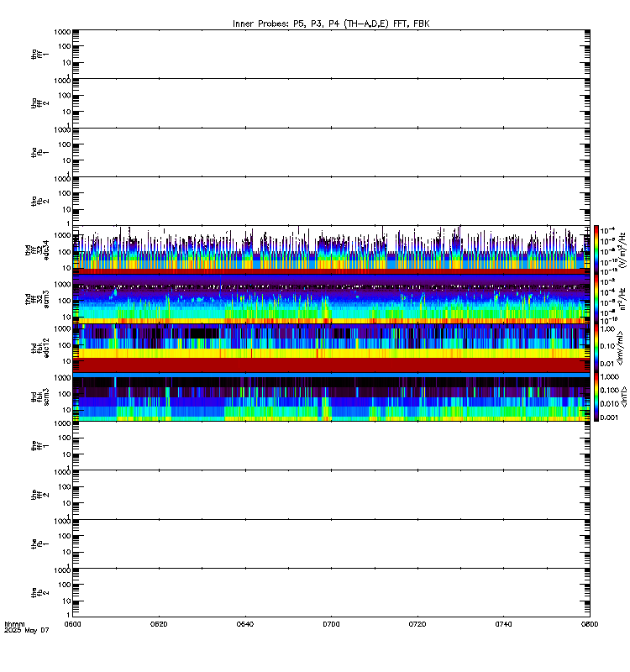Screen dimensions: 630x672
Task: Click the '0620' time axis label
Action: (159, 624)
